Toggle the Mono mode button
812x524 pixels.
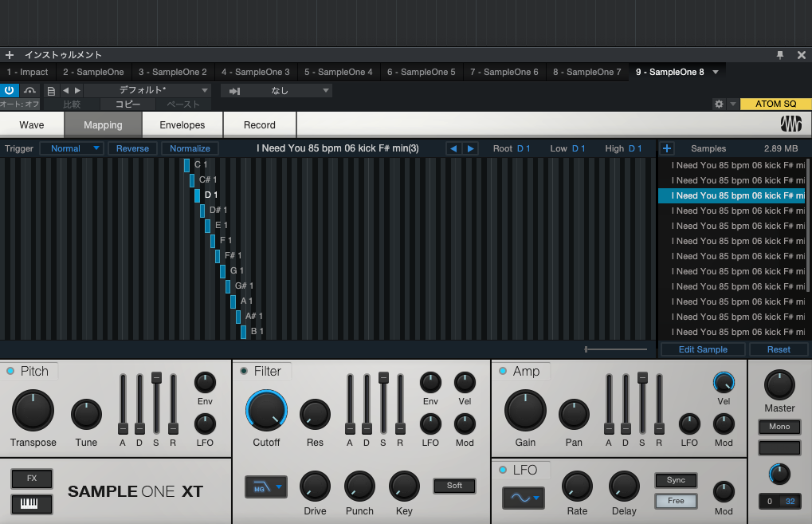pos(779,427)
